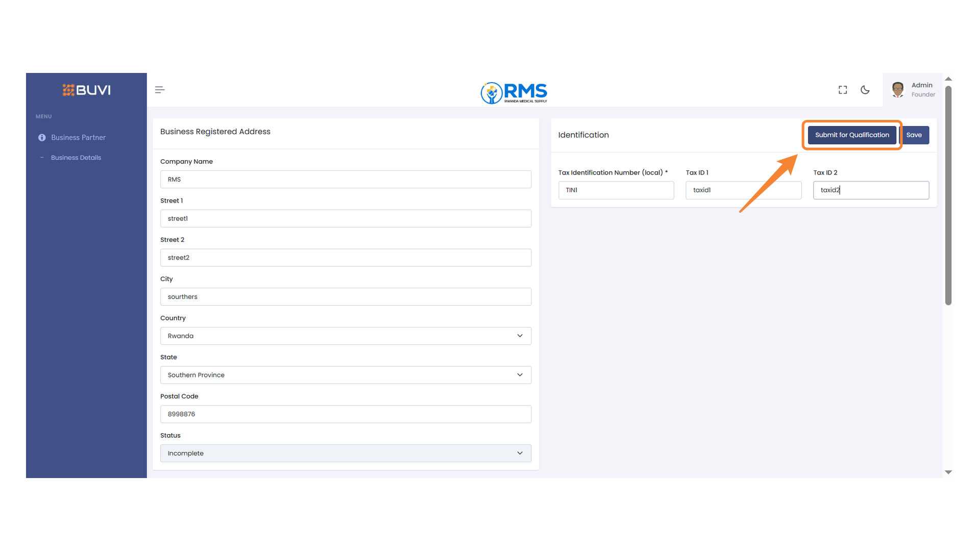
Task: Focus the Tax Identification Number field
Action: click(616, 190)
